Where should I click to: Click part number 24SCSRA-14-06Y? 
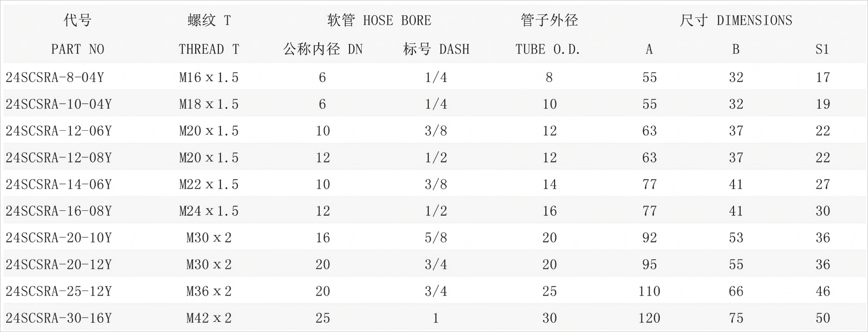58,184
